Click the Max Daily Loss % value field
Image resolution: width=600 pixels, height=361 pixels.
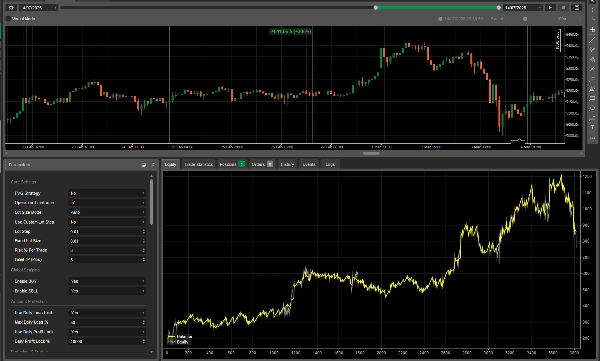(x=107, y=322)
